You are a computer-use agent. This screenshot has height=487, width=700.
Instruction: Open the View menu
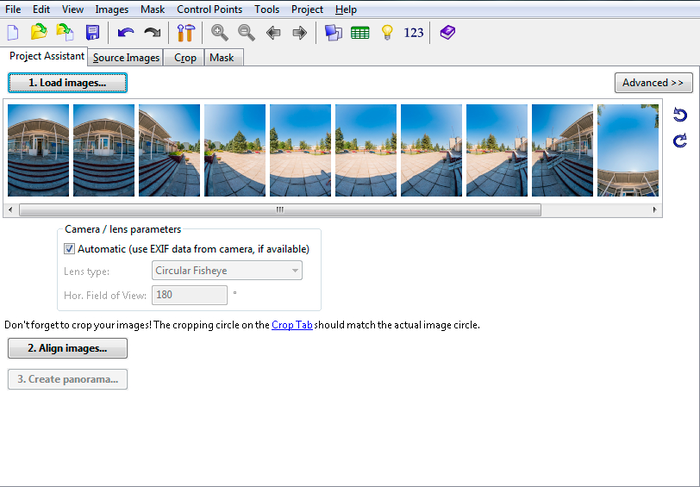72,9
